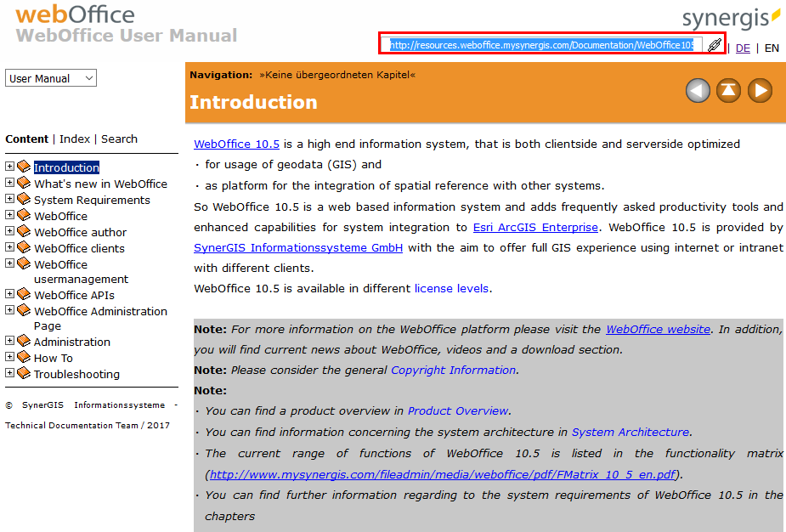Click the license levels link
786x532 pixels.
point(451,288)
